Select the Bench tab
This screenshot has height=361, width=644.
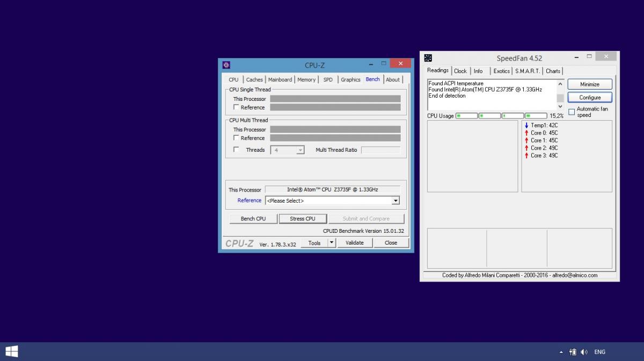373,79
